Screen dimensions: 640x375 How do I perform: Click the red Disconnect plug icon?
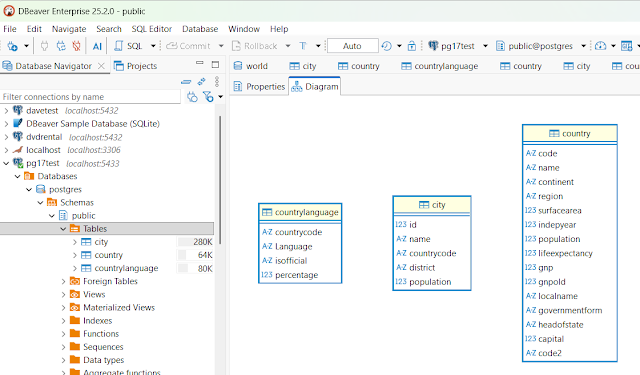(x=76, y=46)
